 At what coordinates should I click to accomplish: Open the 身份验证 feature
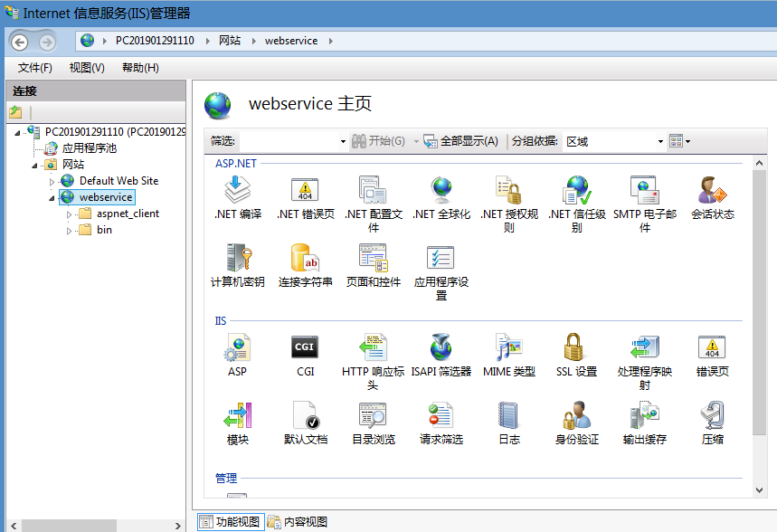(x=577, y=423)
